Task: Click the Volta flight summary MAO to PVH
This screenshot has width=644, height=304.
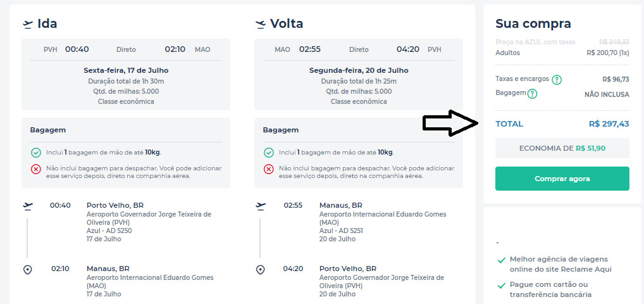Action: tap(358, 49)
